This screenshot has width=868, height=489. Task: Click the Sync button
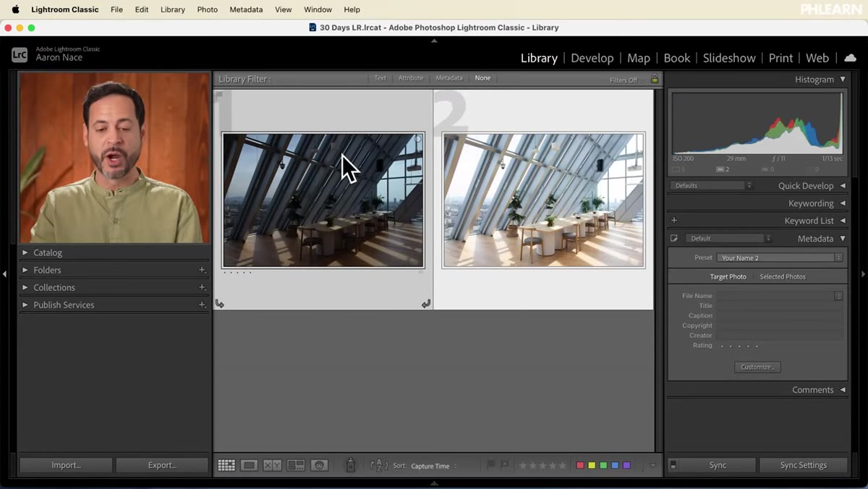(718, 465)
